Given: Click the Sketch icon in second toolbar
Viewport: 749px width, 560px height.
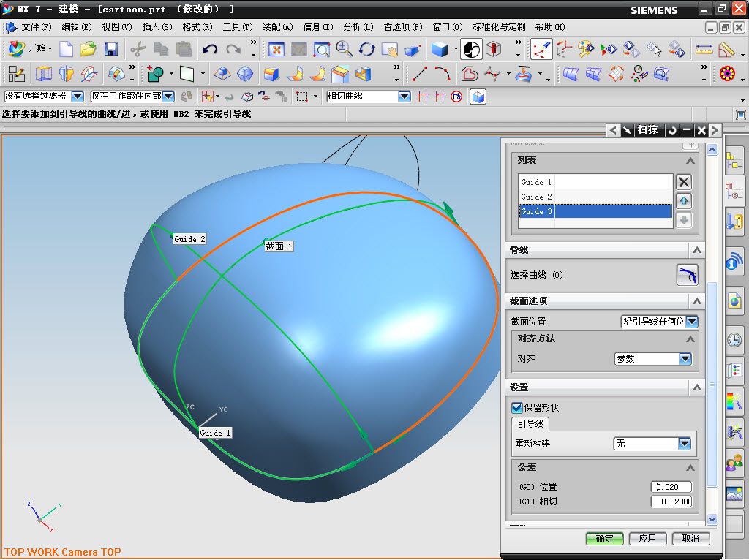Looking at the screenshot, I should point(17,74).
